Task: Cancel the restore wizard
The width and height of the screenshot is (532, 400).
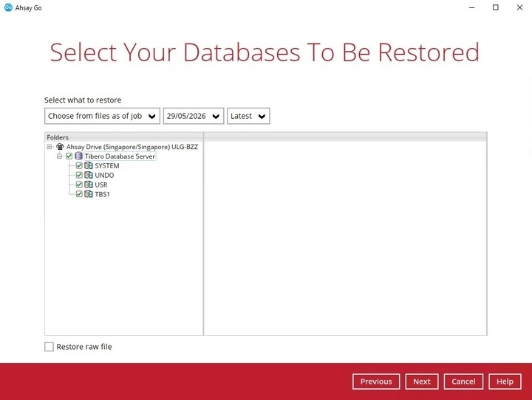Action: [463, 382]
